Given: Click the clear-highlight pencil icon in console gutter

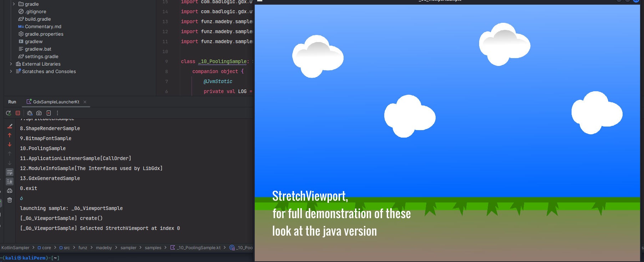Looking at the screenshot, I should (x=10, y=126).
